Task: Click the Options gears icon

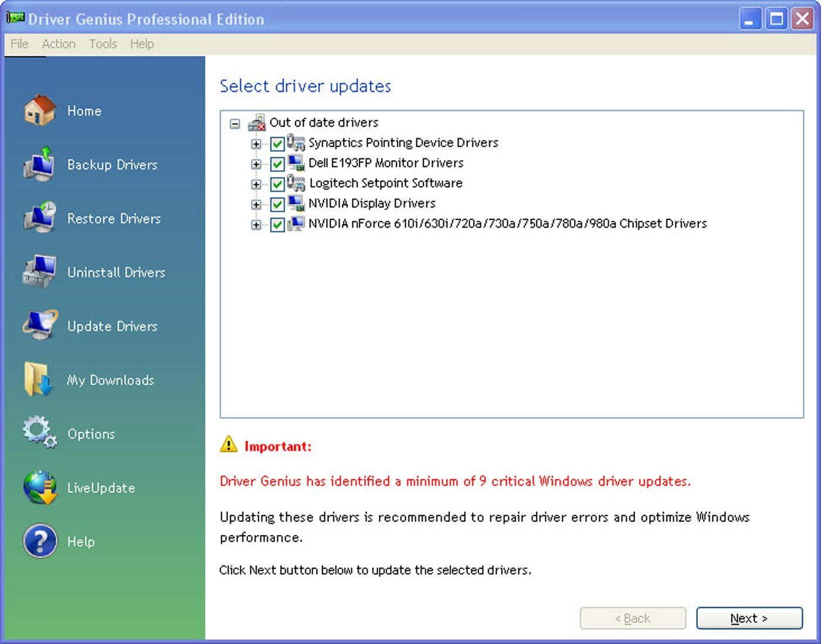Action: [39, 433]
